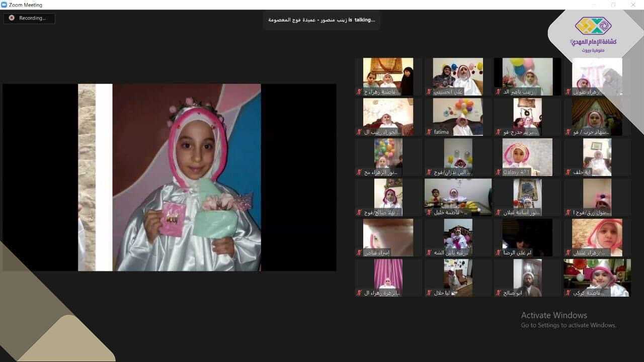Click muted mic icon next to ابو صالح
This screenshot has width=644, height=362.
pos(498,293)
